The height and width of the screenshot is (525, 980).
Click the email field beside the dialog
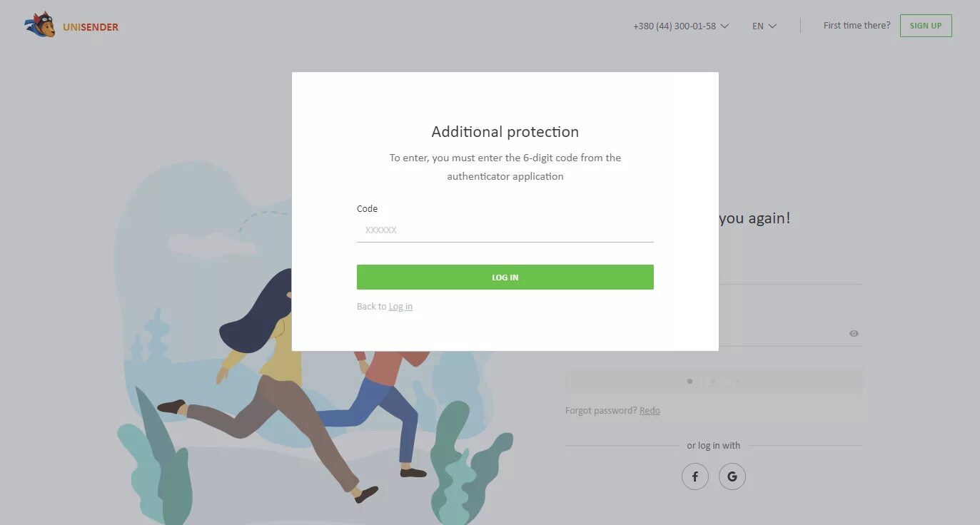click(790, 272)
